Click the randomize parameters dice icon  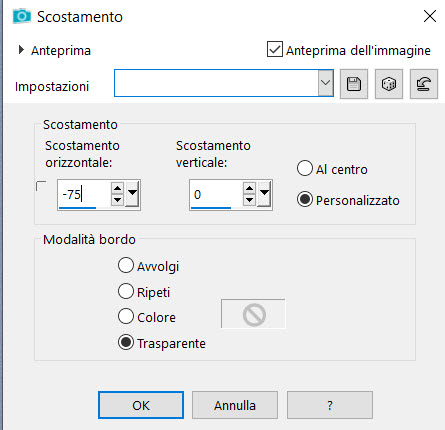coord(389,84)
